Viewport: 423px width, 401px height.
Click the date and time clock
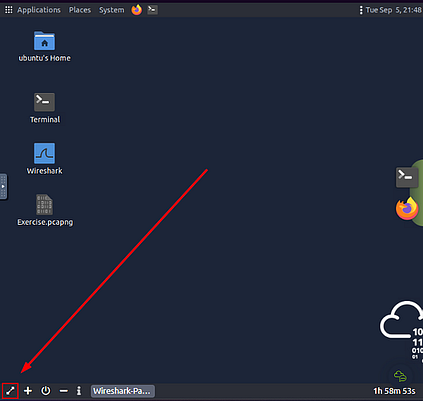394,10
